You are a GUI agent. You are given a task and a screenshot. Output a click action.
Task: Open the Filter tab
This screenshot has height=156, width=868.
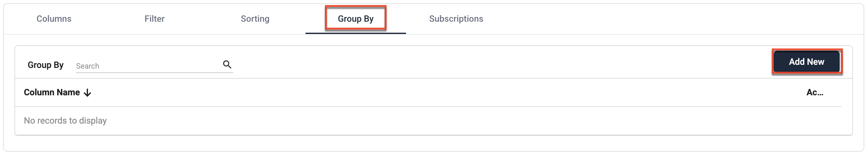tap(154, 19)
